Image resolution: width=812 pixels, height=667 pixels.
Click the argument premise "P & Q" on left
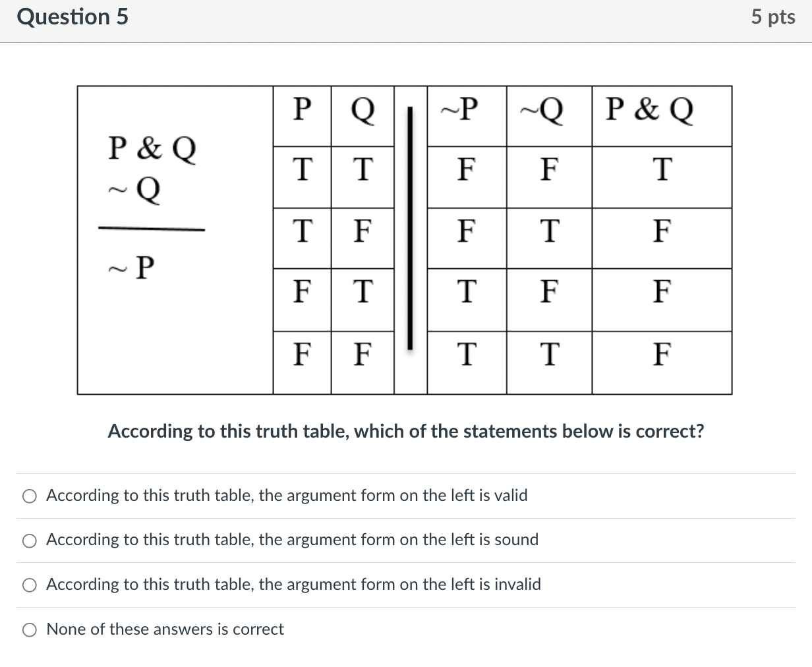(151, 150)
